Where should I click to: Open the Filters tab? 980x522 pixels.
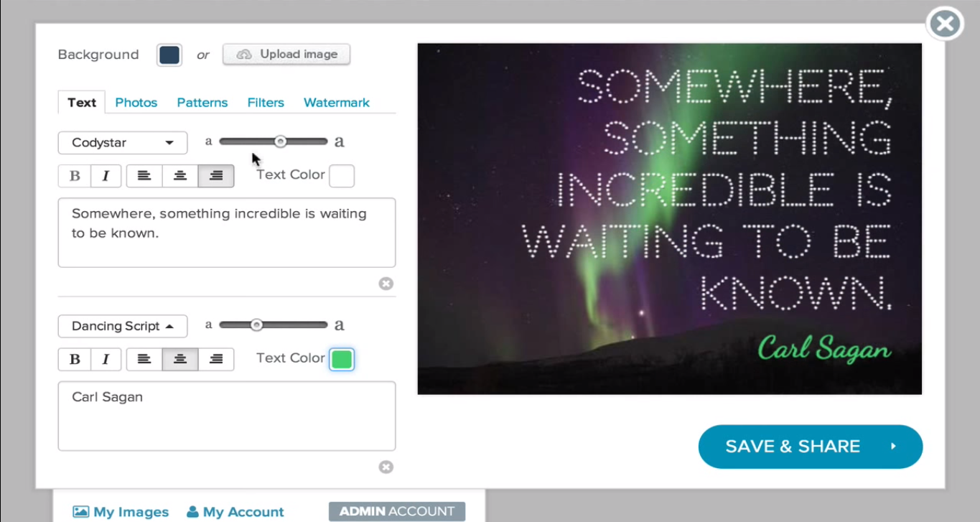pyautogui.click(x=266, y=103)
